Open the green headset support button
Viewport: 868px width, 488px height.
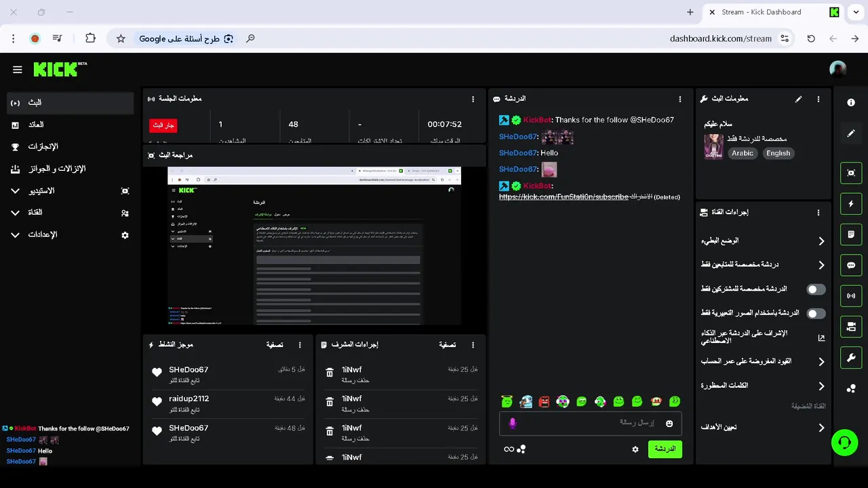tap(844, 443)
